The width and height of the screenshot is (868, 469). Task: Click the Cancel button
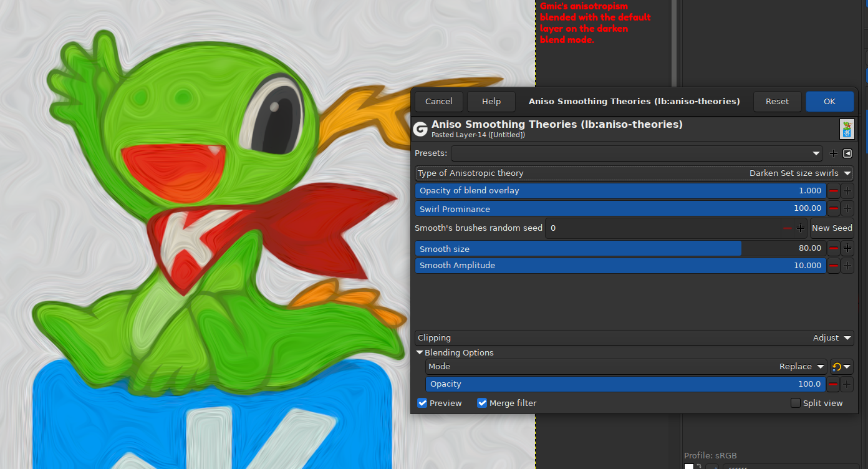[x=439, y=101]
